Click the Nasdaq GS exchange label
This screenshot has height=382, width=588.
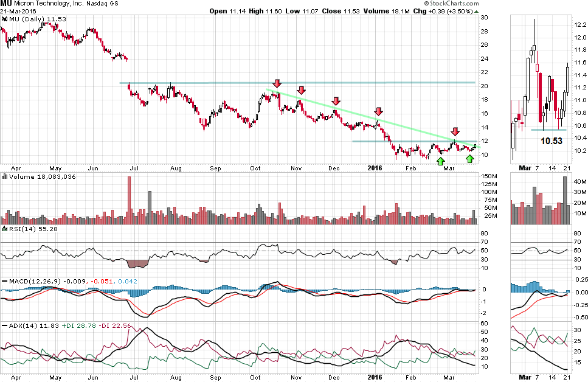click(102, 4)
